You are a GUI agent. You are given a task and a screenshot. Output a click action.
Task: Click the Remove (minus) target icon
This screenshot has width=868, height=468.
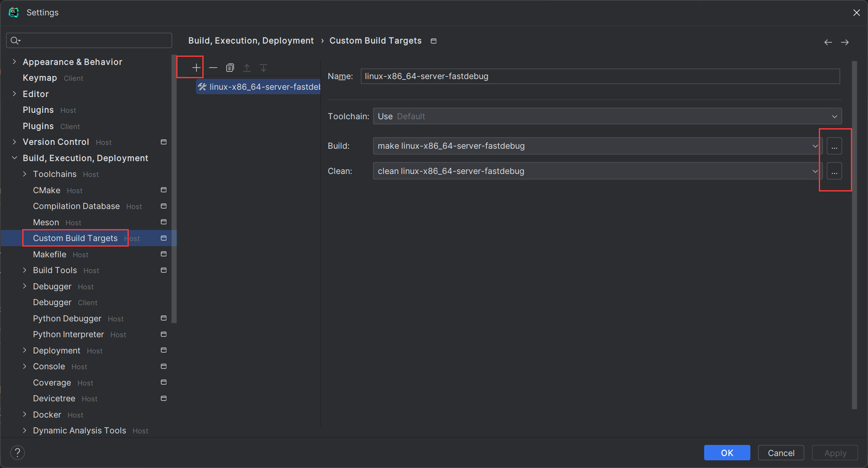coord(213,68)
